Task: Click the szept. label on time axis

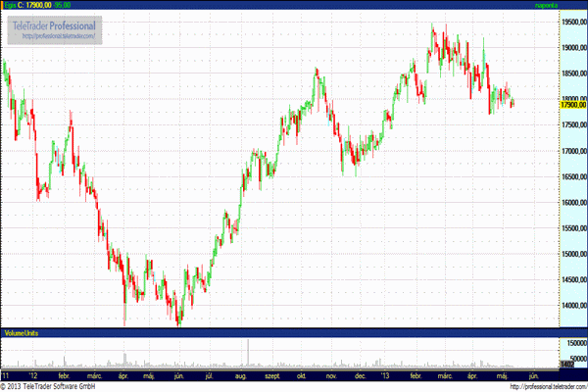Action: pos(271,374)
